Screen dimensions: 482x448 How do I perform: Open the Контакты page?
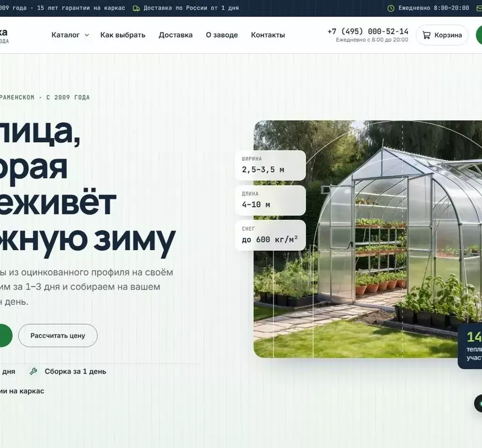pyautogui.click(x=268, y=35)
